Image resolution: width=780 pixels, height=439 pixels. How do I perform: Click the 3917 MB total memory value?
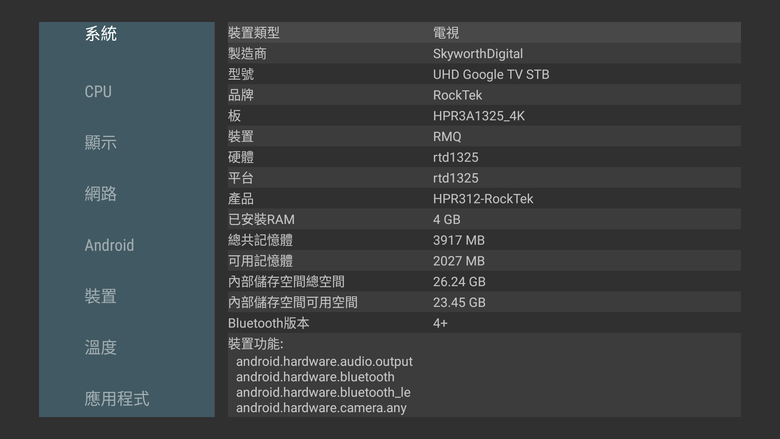pos(459,241)
